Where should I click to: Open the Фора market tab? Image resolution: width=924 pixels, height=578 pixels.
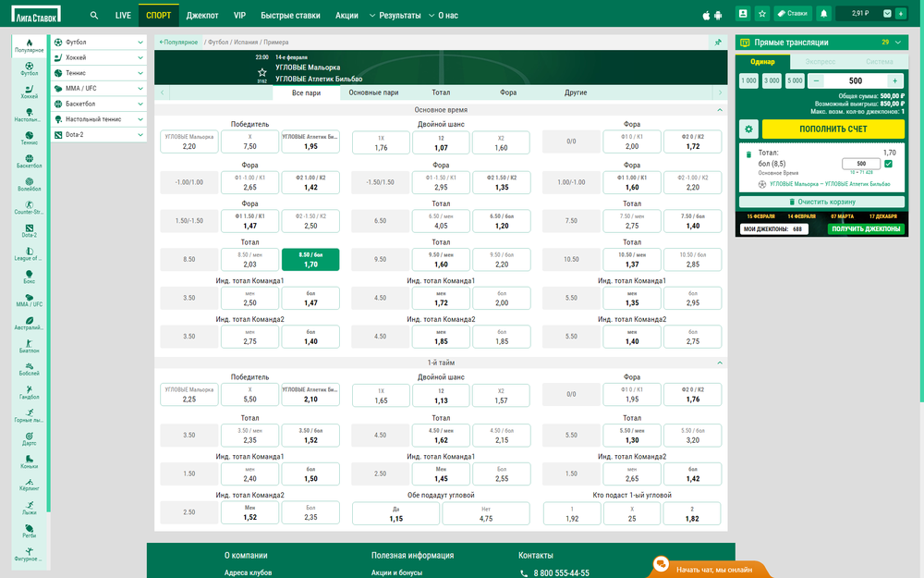[508, 92]
